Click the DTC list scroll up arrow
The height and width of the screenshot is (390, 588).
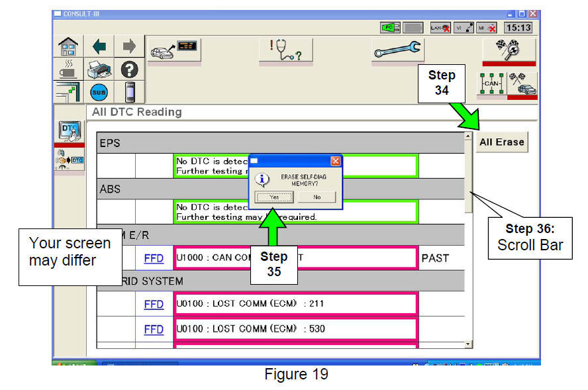coord(468,136)
